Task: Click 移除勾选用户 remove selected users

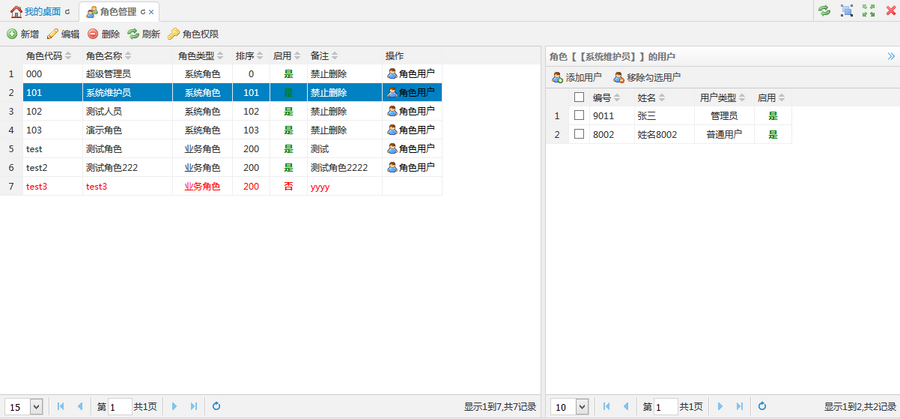Action: [647, 77]
